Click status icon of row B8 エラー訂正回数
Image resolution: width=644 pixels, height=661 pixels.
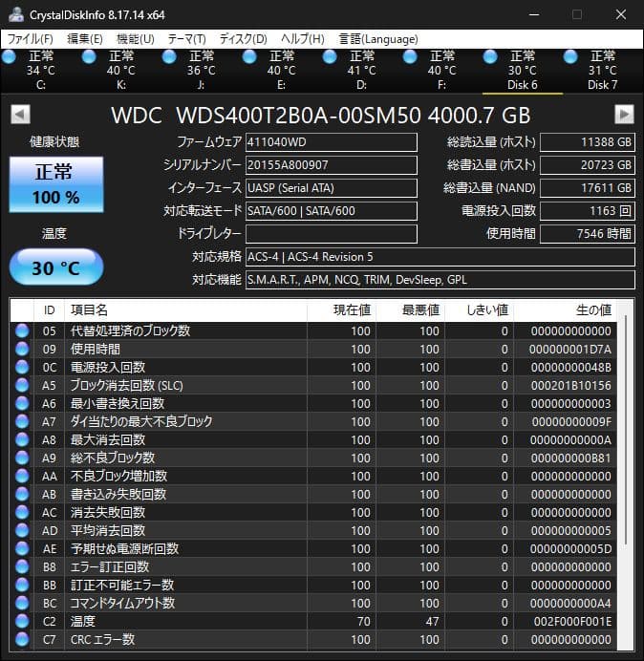22,566
